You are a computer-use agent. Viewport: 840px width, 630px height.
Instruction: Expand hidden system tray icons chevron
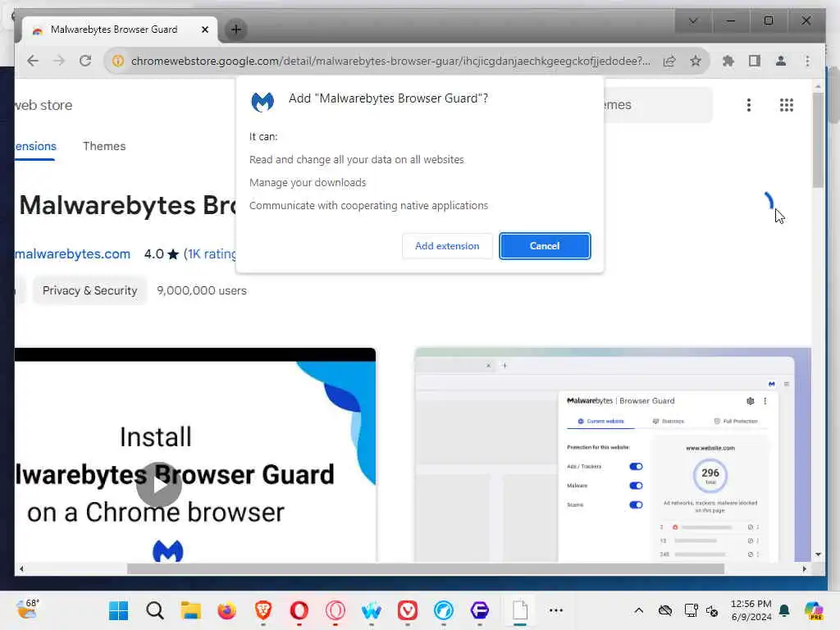coord(638,610)
